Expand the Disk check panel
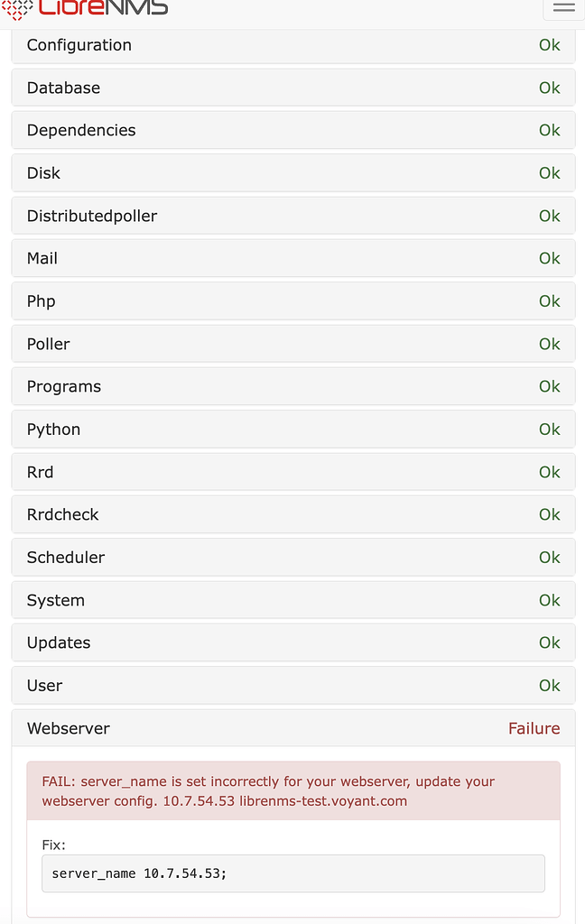Screen dimensions: 585x924 (292, 172)
